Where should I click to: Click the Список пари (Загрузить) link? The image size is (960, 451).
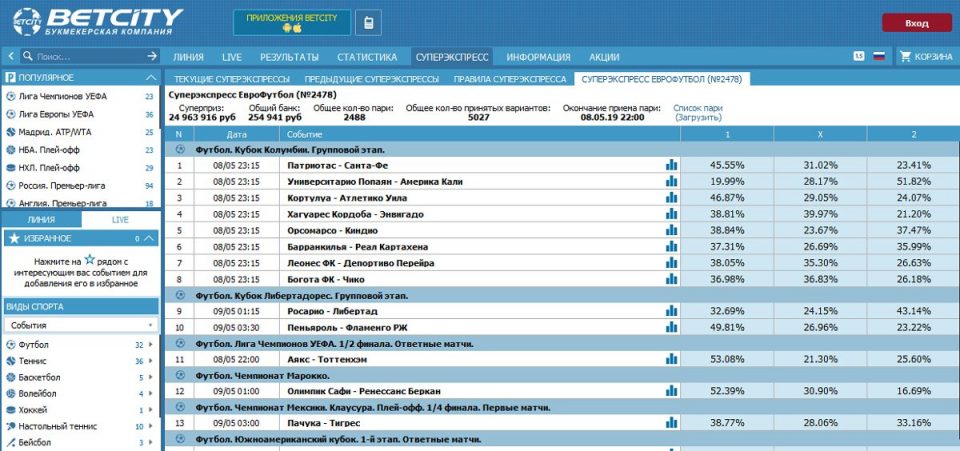[697, 112]
